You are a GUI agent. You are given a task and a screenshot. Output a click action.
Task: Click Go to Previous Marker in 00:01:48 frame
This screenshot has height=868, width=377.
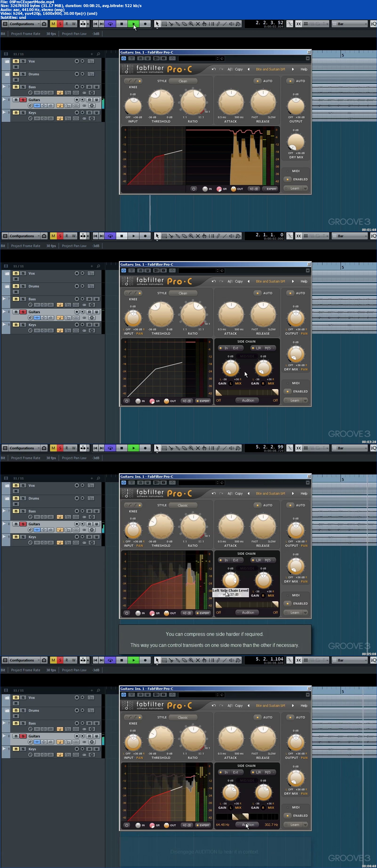click(95, 24)
